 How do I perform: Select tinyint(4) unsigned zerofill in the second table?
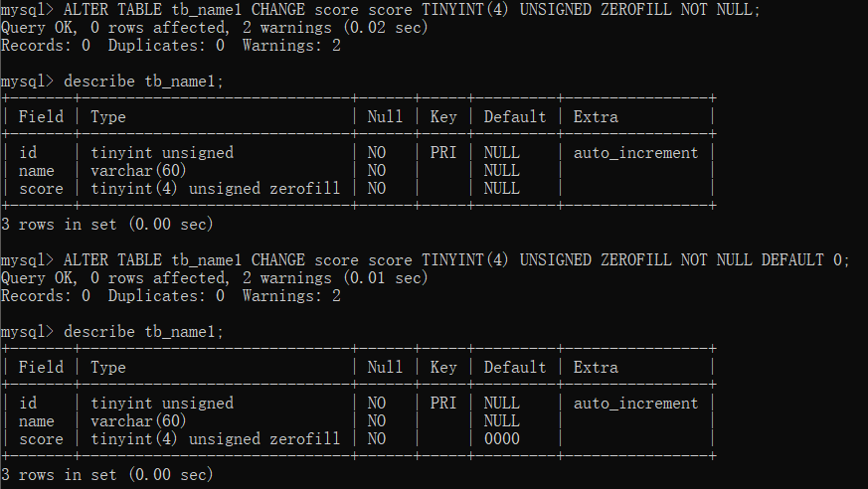[x=215, y=438]
